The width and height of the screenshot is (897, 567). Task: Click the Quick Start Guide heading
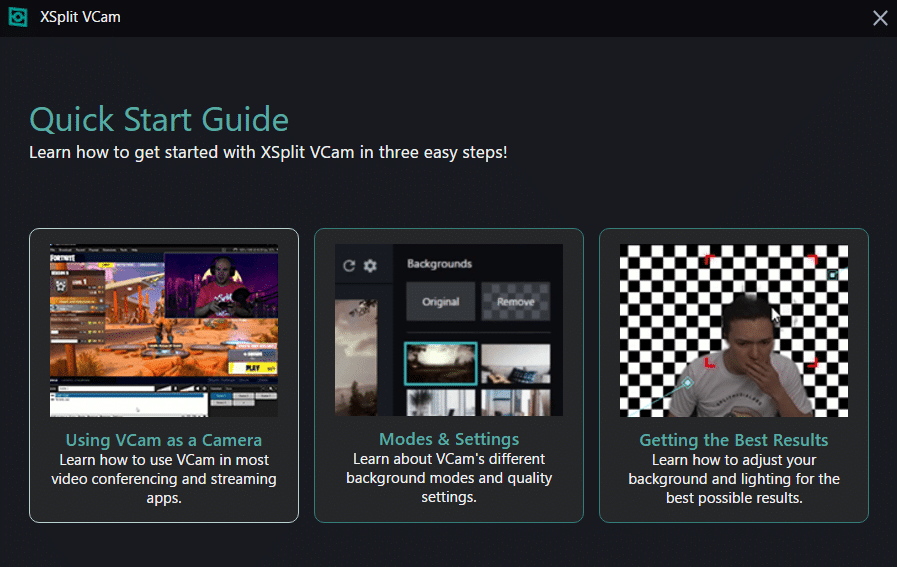(x=159, y=120)
